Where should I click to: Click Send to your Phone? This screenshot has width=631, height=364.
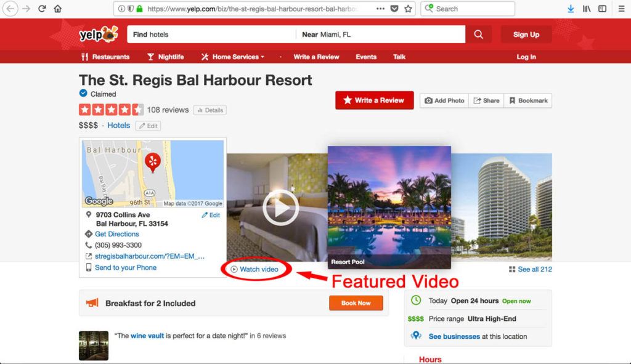[x=126, y=267]
